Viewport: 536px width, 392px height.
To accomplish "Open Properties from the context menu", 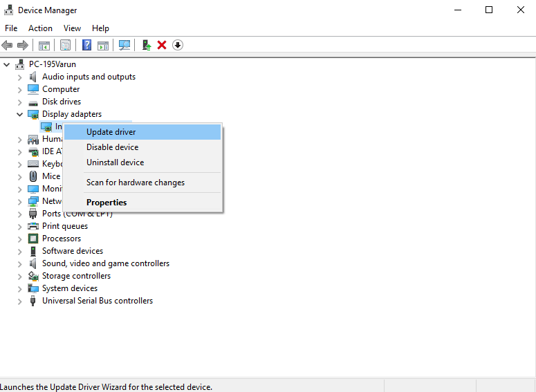I will [x=142, y=203].
